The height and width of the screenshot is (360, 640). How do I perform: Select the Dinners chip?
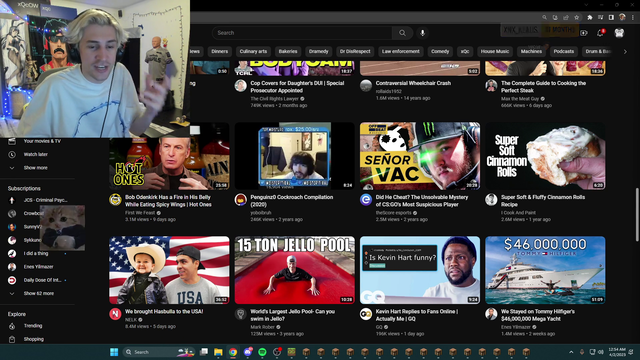pos(220,51)
